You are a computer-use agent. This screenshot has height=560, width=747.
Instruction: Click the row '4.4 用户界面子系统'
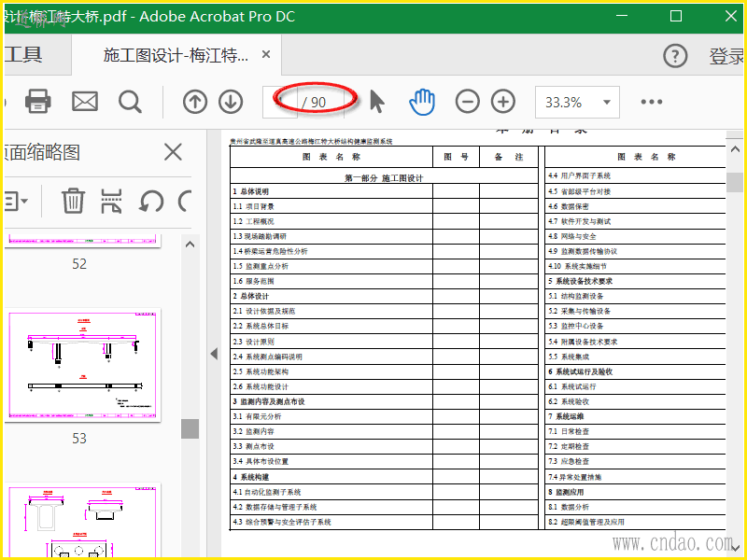pos(636,175)
